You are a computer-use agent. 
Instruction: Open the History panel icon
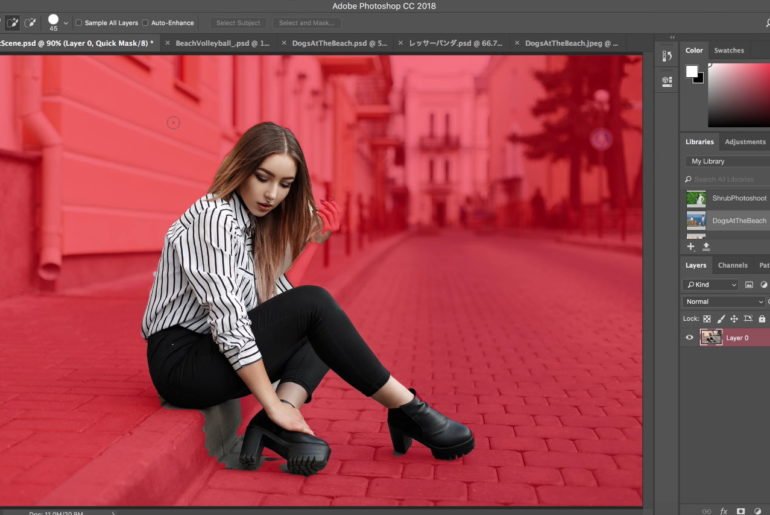pos(667,56)
